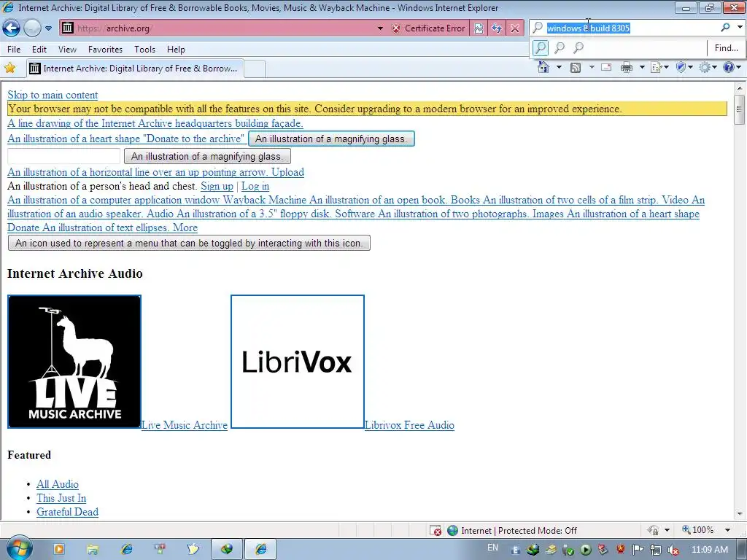
Task: Expand the zoom level dropdown arrow
Action: pyautogui.click(x=727, y=530)
